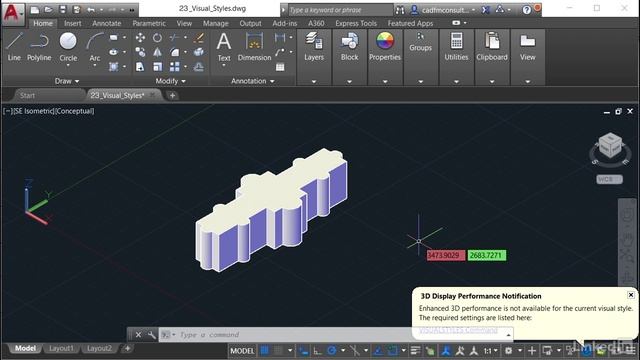Open the Layers panel button
Viewport: 640px width, 360px height.
pyautogui.click(x=314, y=47)
